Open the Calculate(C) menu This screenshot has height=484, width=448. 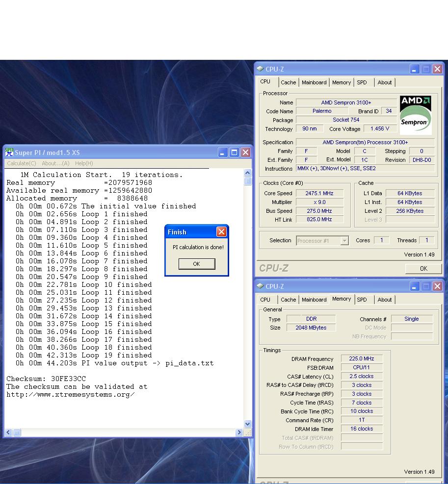coord(22,163)
